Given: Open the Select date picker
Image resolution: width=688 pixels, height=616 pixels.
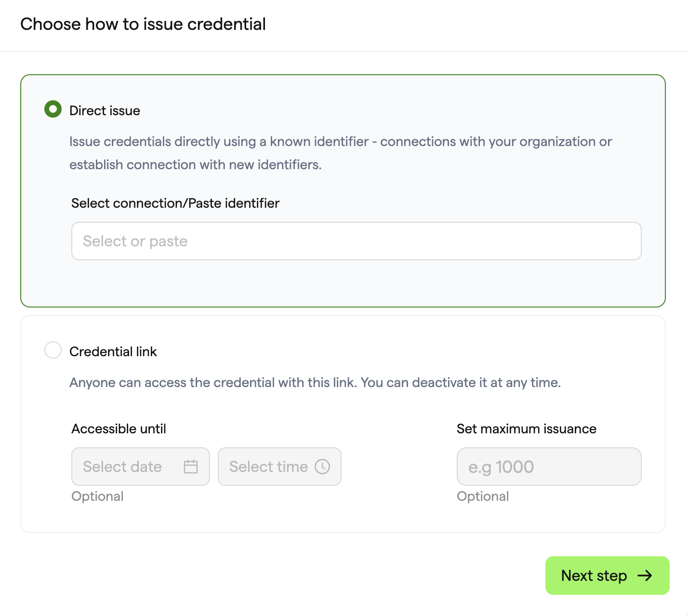Looking at the screenshot, I should click(x=141, y=467).
